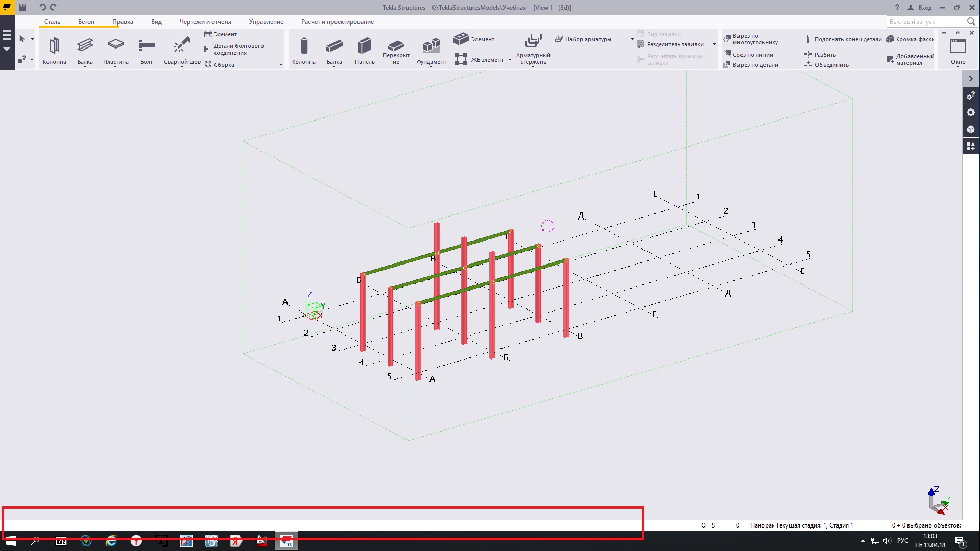Screen dimensions: 980x551
Task: Click the steel Элемент button
Action: point(221,34)
